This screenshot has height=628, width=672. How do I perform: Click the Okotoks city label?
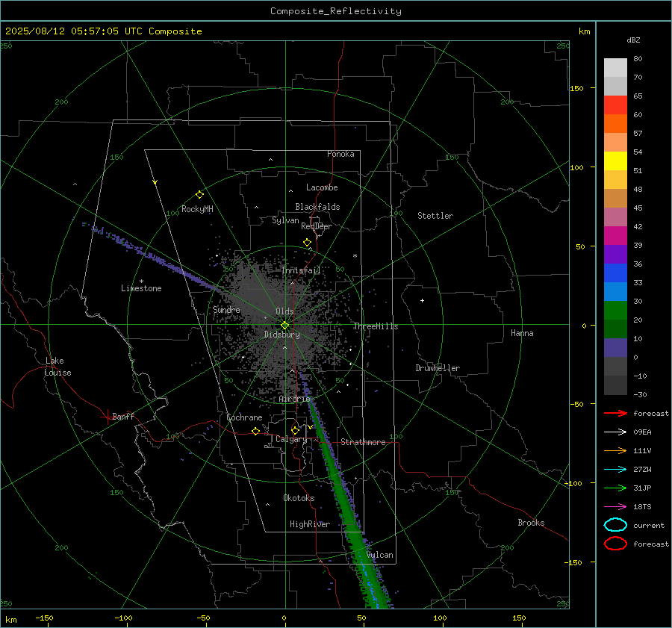click(299, 498)
